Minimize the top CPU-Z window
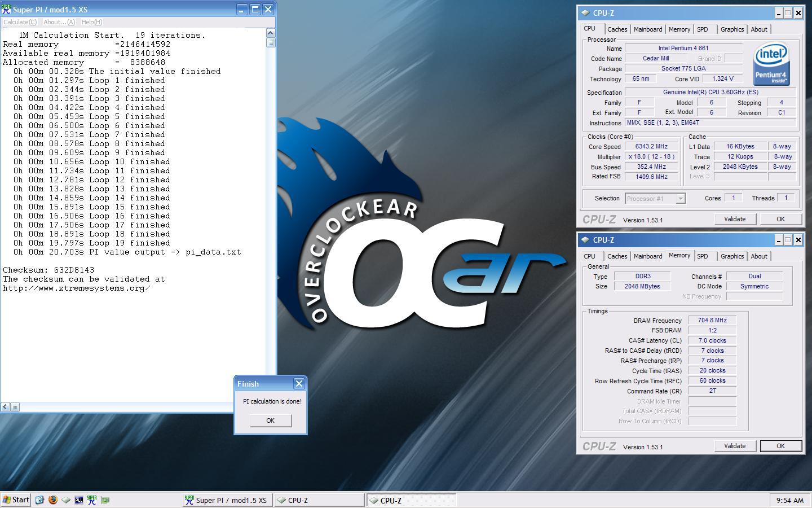The image size is (812, 508). [778, 13]
